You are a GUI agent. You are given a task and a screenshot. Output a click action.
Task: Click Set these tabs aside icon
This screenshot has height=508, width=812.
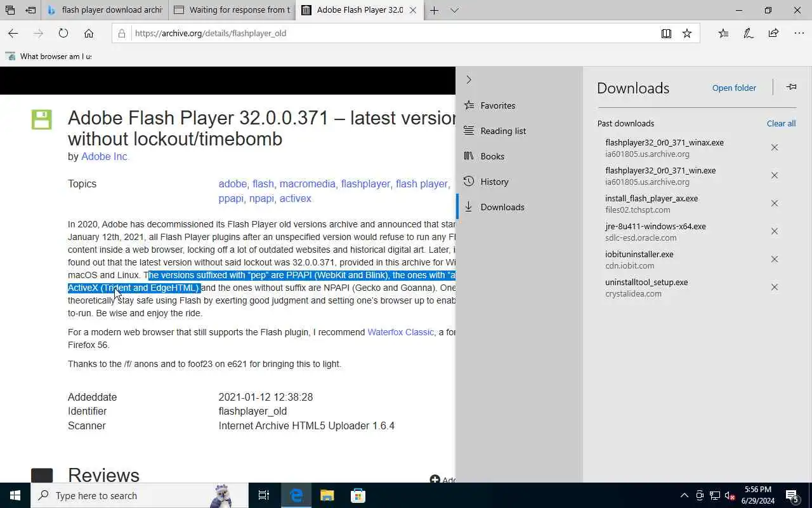(30, 10)
